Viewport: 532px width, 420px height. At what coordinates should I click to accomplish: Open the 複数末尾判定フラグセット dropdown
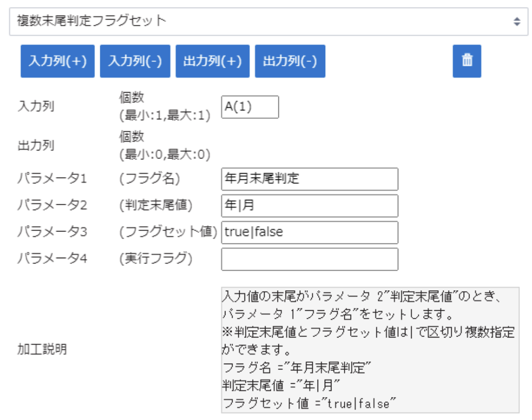click(x=266, y=21)
